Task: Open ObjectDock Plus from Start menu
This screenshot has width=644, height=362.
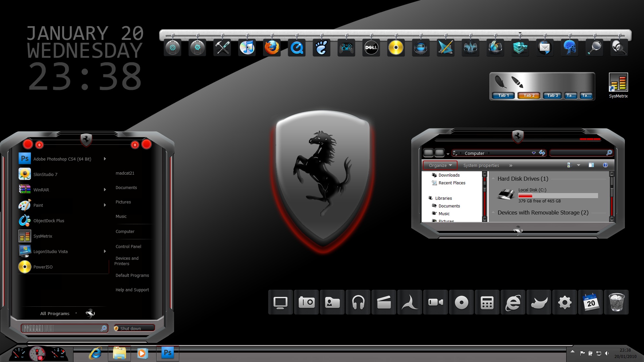Action: [64, 221]
